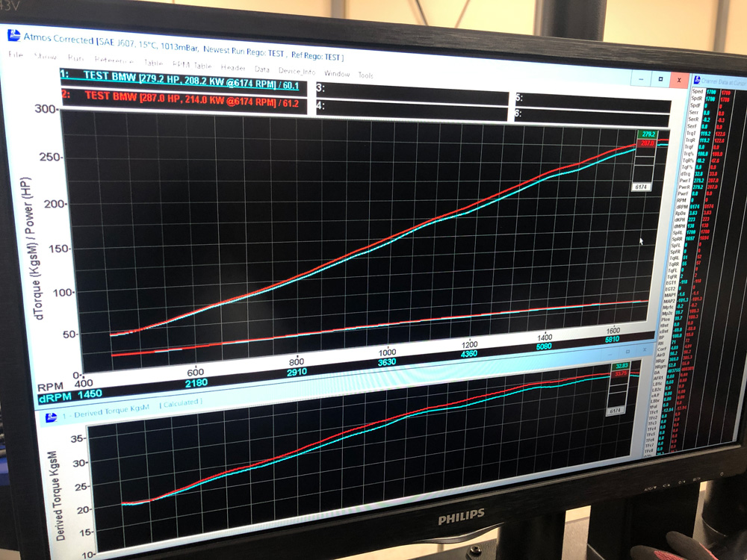The image size is (747, 560).
Task: Click the [Calculated] label in torque title
Action: 181,403
